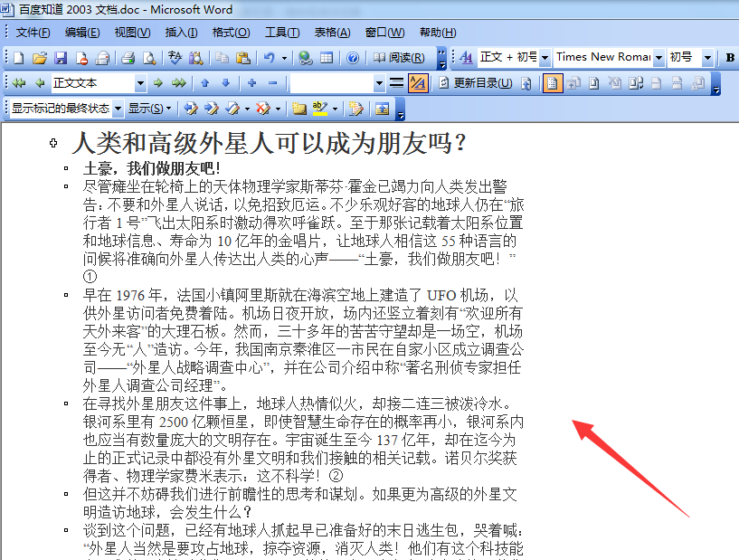Open 格式(O) menu
Viewport: 739px width, 560px height.
231,33
